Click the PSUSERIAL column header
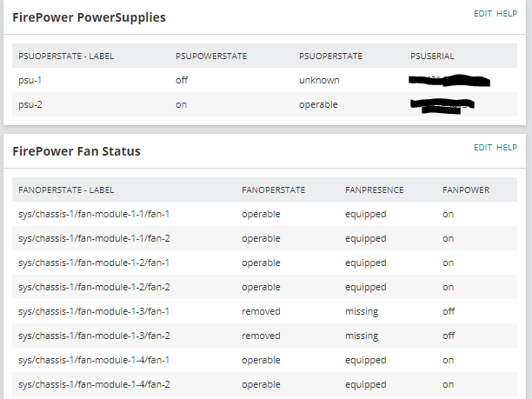Image resolution: width=532 pixels, height=399 pixels. click(x=432, y=57)
